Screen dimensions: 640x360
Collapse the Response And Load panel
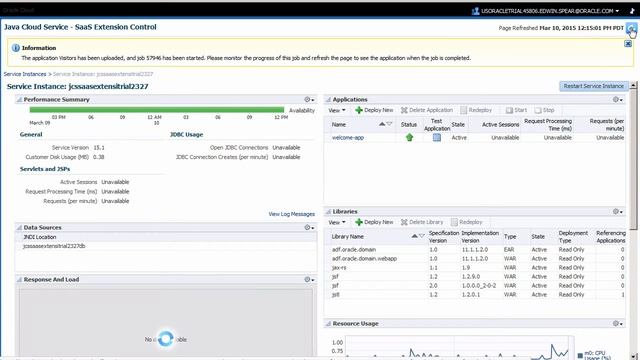pyautogui.click(x=19, y=280)
